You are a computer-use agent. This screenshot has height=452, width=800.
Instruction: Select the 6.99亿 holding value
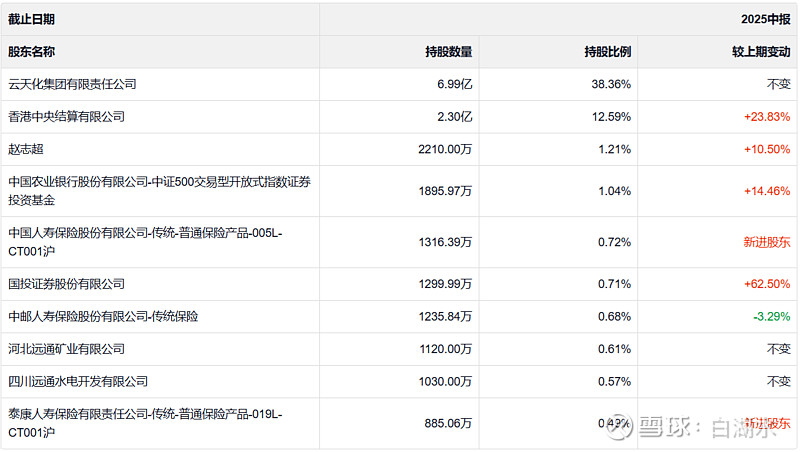click(x=454, y=84)
